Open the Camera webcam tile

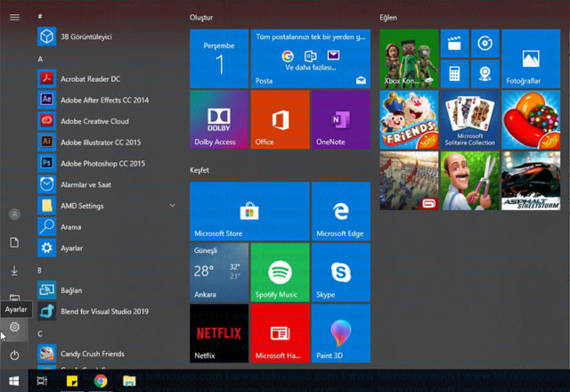484,74
